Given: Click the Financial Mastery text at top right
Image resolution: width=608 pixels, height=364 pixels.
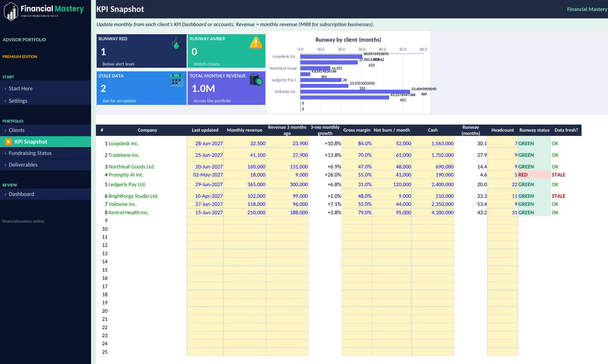Looking at the screenshot, I should (x=587, y=9).
